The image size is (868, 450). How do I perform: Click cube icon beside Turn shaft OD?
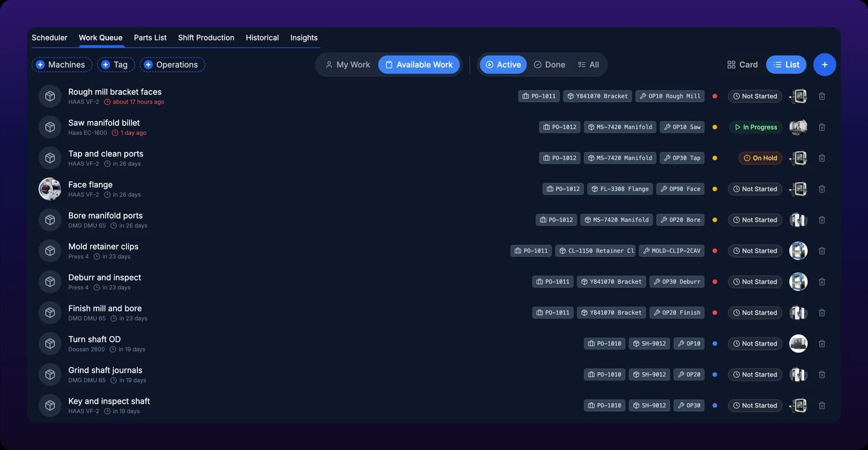click(x=50, y=343)
